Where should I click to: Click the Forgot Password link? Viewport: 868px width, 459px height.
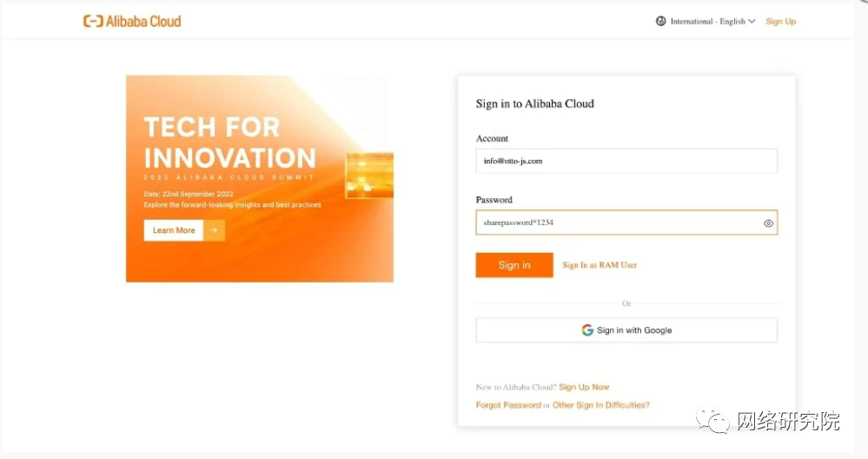508,405
